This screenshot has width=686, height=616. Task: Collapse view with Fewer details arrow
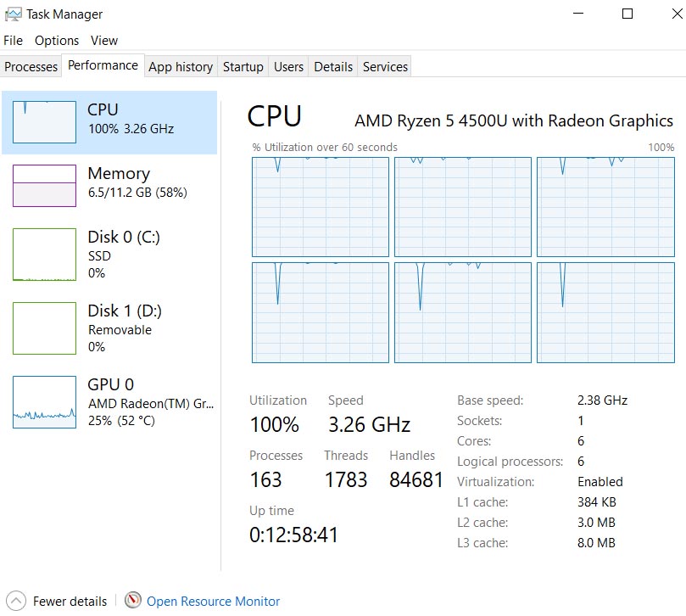coord(16,601)
